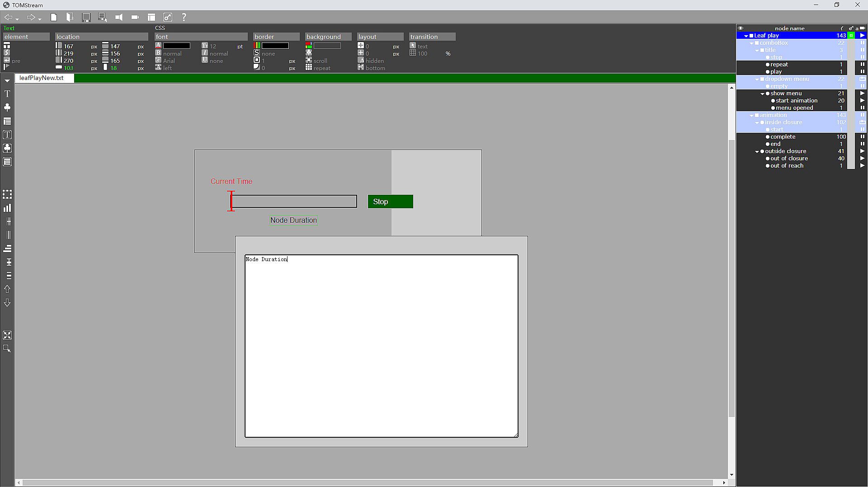868x487 pixels.
Task: Click the open file door icon
Action: pyautogui.click(x=70, y=17)
